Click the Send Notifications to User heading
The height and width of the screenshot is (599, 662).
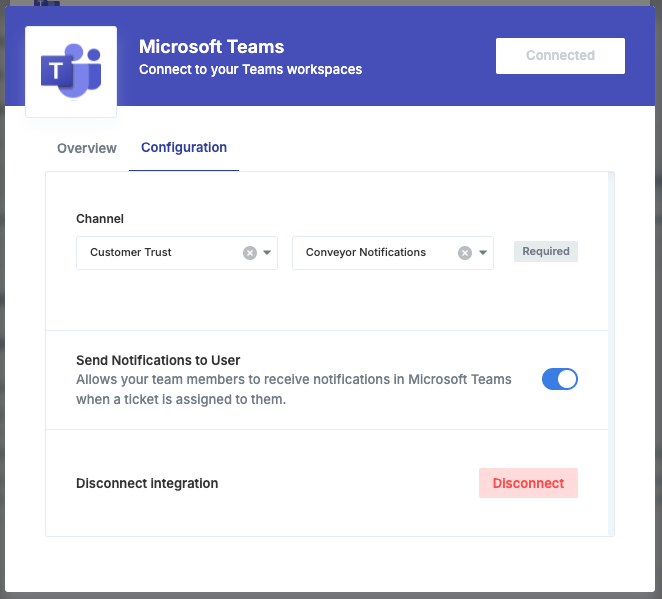pos(158,360)
